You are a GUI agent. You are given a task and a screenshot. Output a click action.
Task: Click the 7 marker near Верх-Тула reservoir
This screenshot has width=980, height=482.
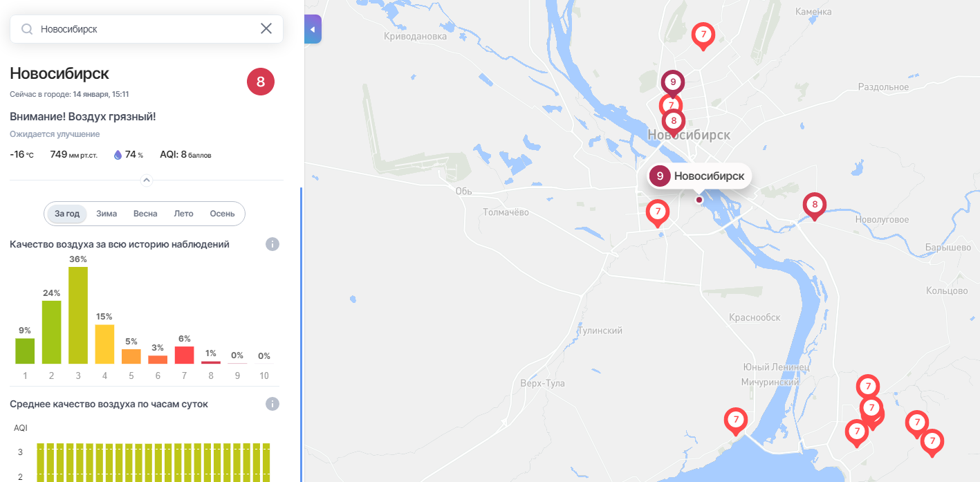tap(736, 421)
